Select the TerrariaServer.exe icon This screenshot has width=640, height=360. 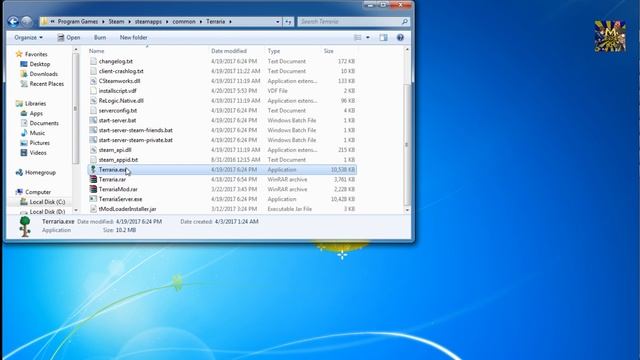93,199
